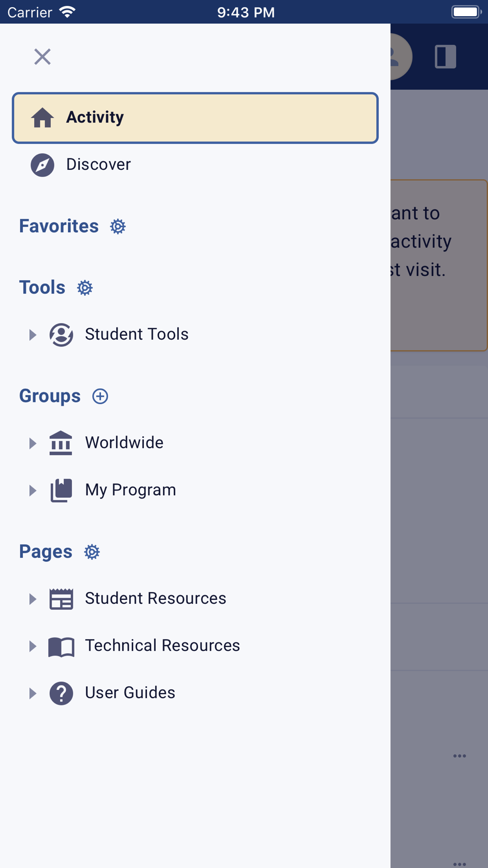The height and width of the screenshot is (868, 488).
Task: Close the navigation menu with X
Action: [x=42, y=57]
